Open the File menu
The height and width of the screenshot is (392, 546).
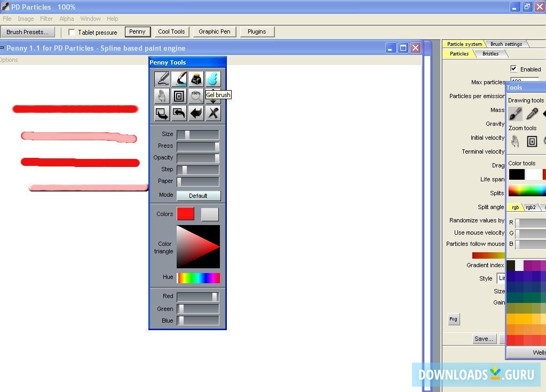point(7,19)
